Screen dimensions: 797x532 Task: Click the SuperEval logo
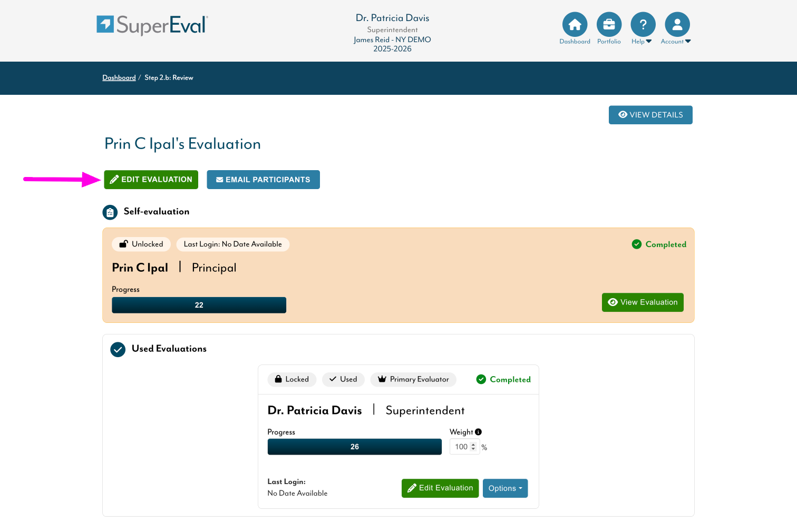152,25
